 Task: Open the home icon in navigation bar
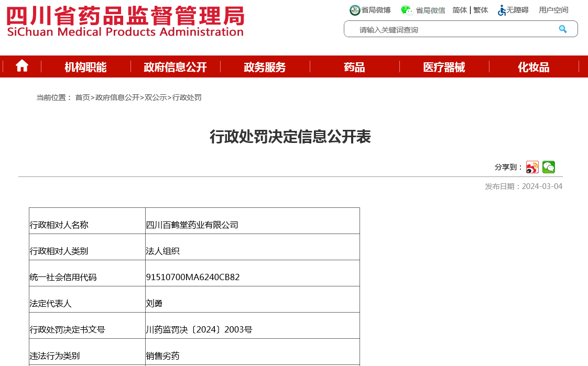pyautogui.click(x=22, y=66)
